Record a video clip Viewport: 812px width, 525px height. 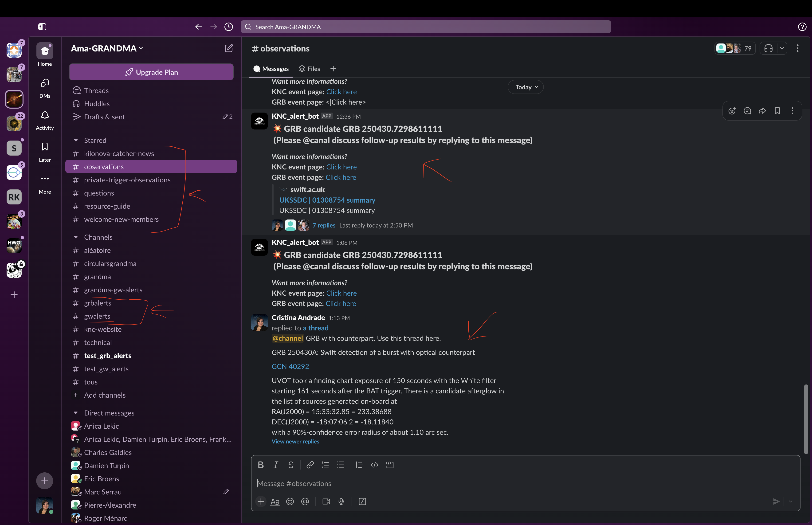(326, 502)
